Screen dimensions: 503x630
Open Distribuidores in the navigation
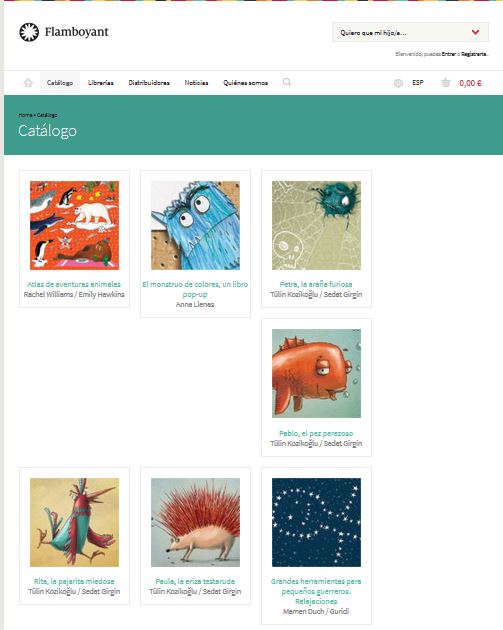tap(149, 83)
